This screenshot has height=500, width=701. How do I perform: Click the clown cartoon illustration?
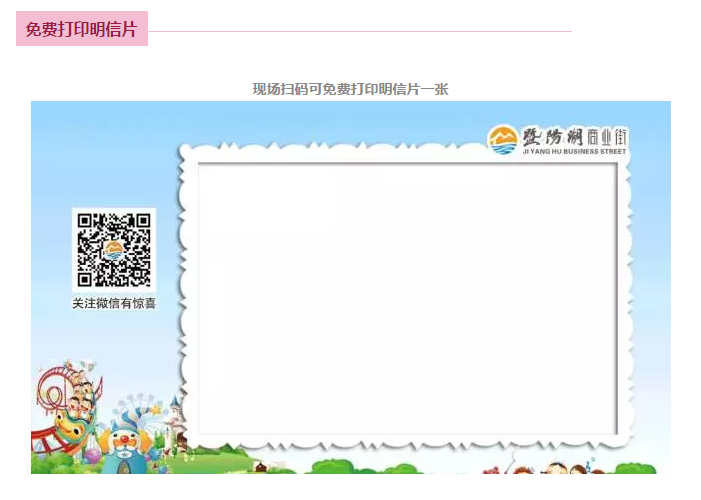point(126,443)
